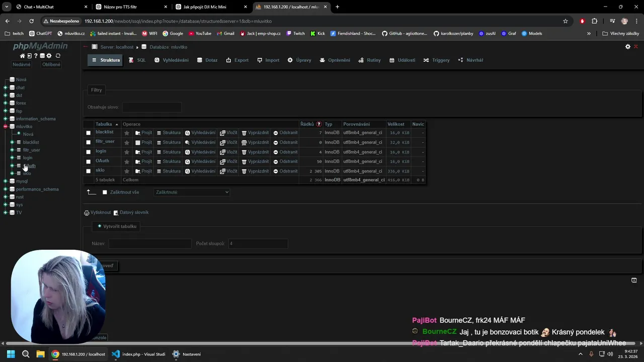The width and height of the screenshot is (644, 362).
Task: Click Twitch bookmark in bookmarks bar
Action: pyautogui.click(x=296, y=33)
